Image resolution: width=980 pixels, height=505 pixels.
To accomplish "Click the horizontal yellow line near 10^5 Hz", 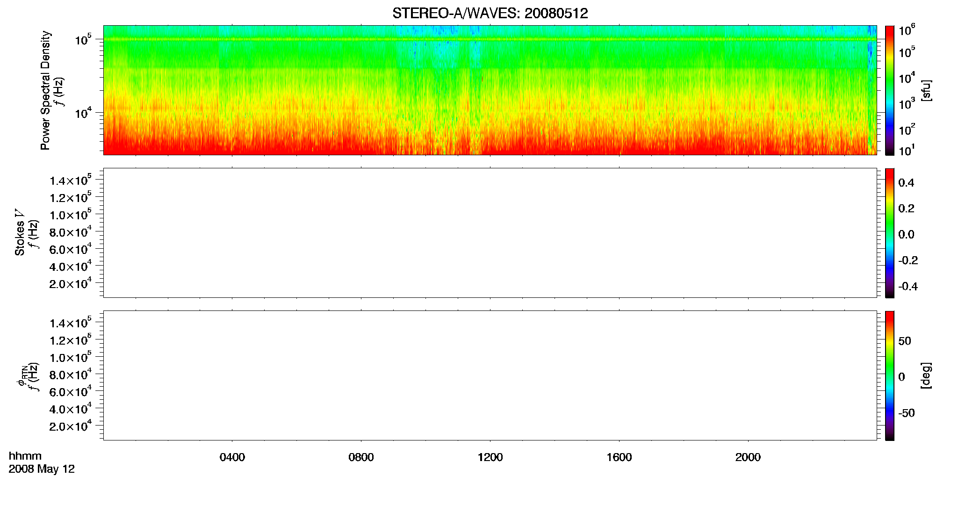I will click(490, 39).
